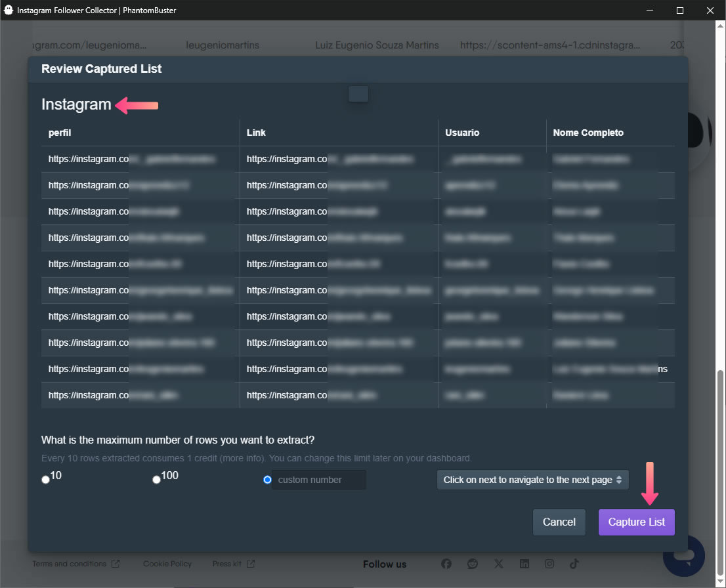Open the Reddit icon under Follow us
This screenshot has height=588, width=726.
472,564
